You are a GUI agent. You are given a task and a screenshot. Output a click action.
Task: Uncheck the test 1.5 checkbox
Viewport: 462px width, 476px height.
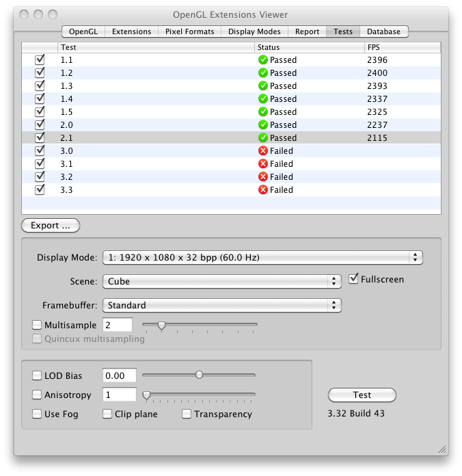40,111
